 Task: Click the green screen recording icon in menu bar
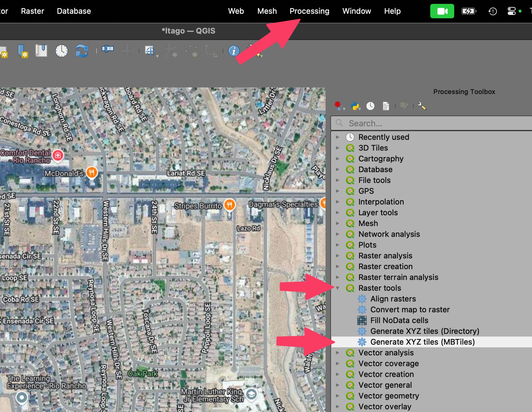point(442,11)
